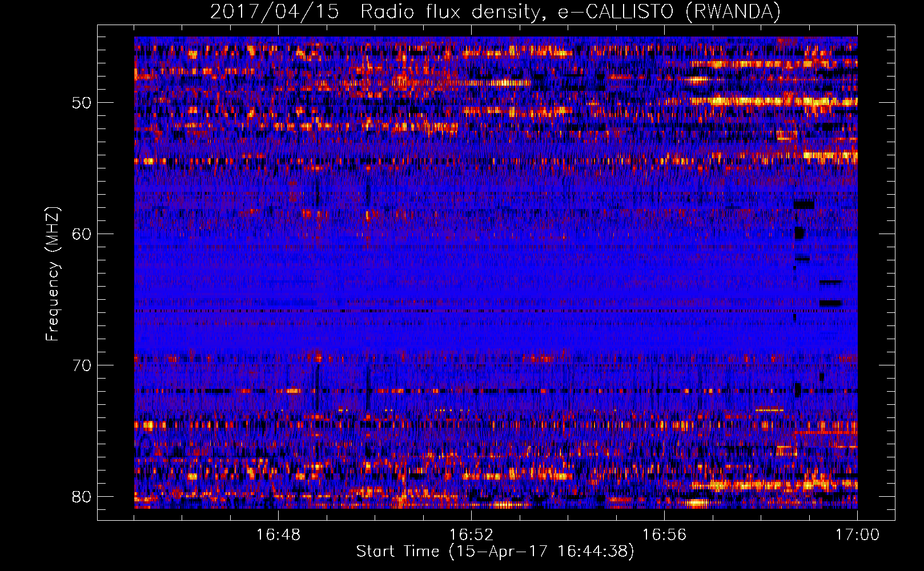Click the 16:52 time axis label
The width and height of the screenshot is (924, 571).
coord(471,535)
